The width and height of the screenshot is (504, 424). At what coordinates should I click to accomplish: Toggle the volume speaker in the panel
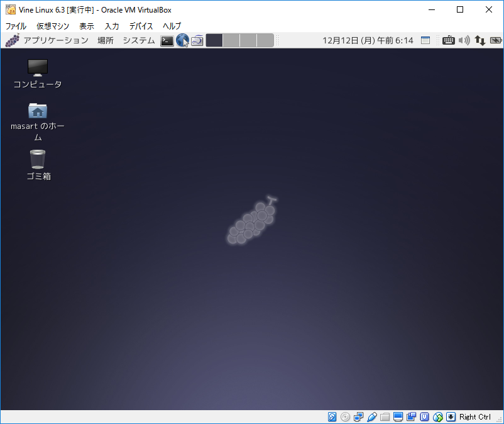tap(464, 40)
